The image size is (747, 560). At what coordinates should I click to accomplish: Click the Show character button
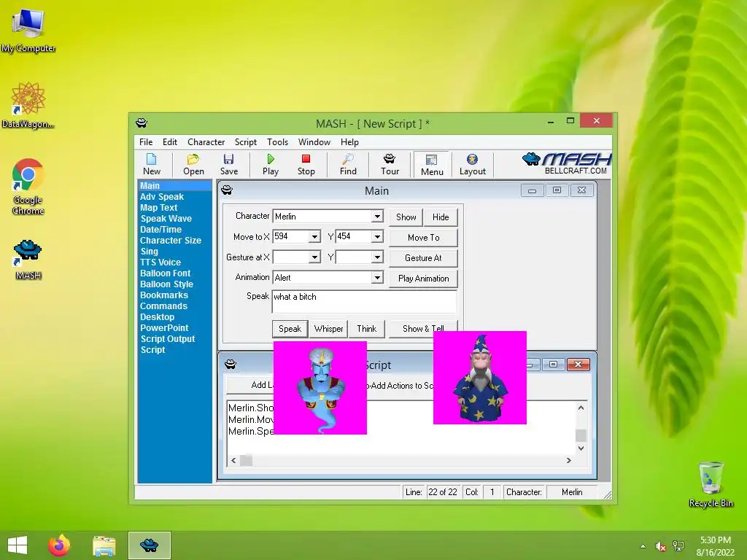pyautogui.click(x=406, y=217)
